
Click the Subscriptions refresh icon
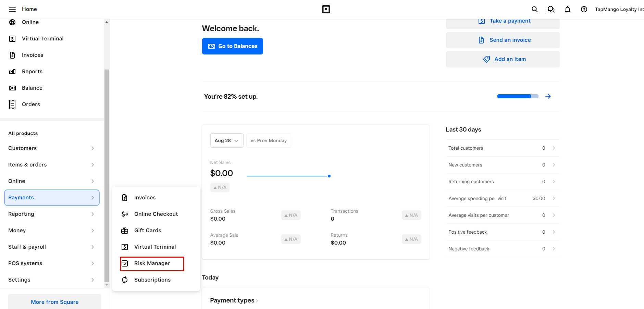coord(125,280)
